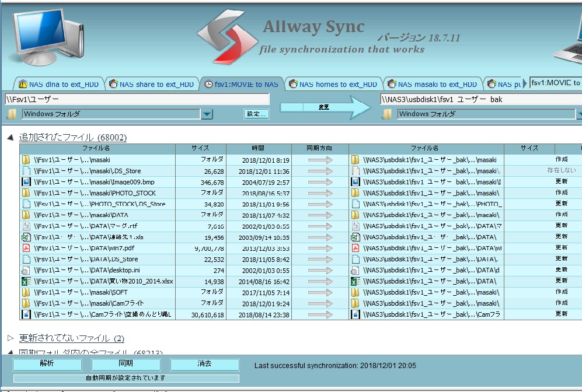The width and height of the screenshot is (582, 392).
Task: Switch to NAS homes to ext_HDD tab
Action: pos(333,85)
